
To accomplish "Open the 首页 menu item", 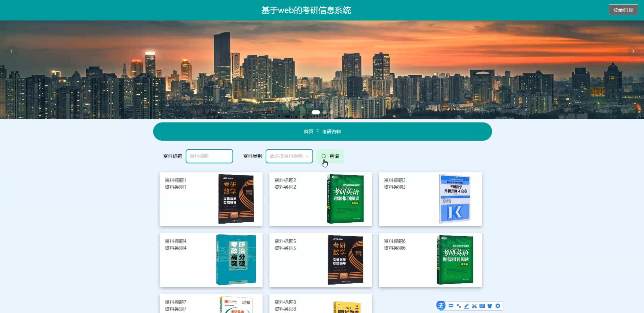I will coord(309,131).
